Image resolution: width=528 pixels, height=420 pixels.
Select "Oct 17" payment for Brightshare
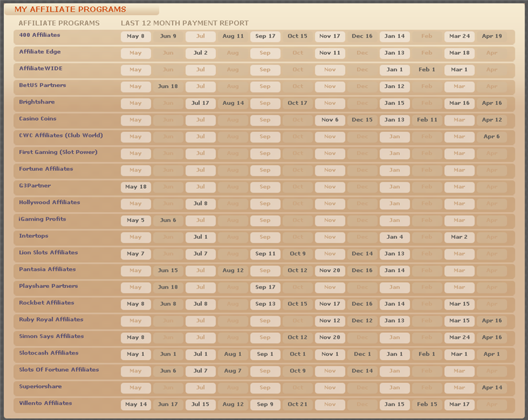click(x=298, y=103)
